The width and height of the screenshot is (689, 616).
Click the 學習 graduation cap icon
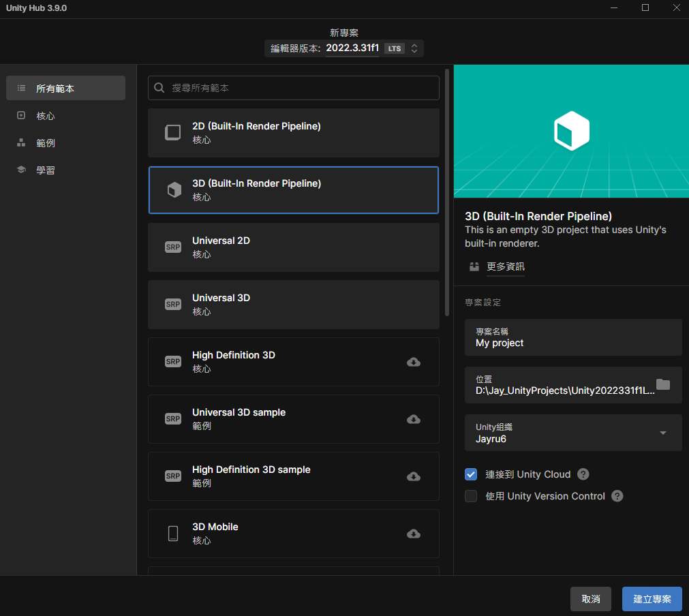tap(21, 170)
